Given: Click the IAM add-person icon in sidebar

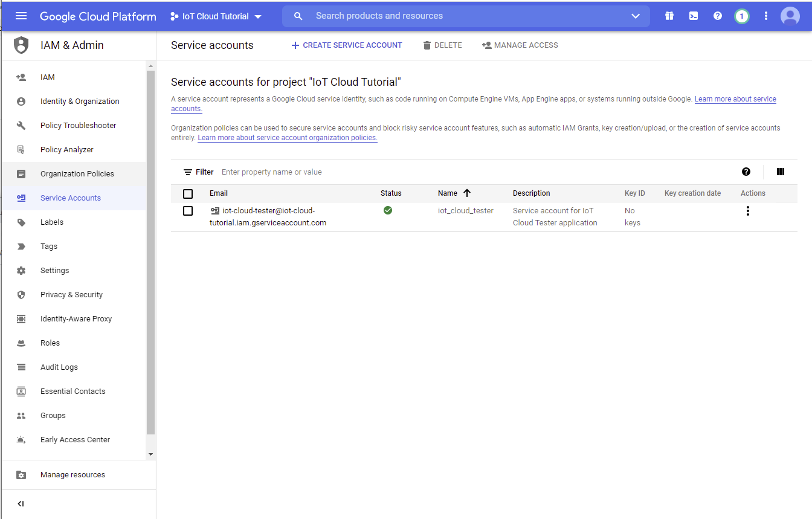Looking at the screenshot, I should (21, 77).
